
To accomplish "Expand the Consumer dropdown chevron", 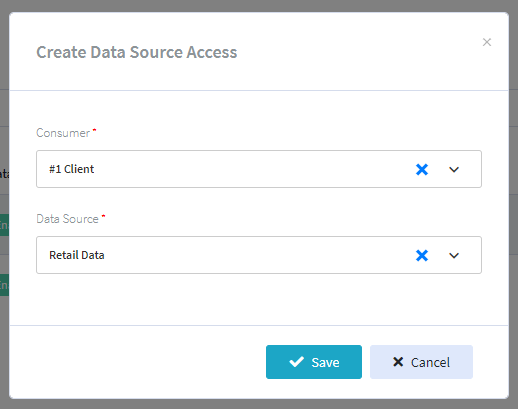I will (x=454, y=169).
